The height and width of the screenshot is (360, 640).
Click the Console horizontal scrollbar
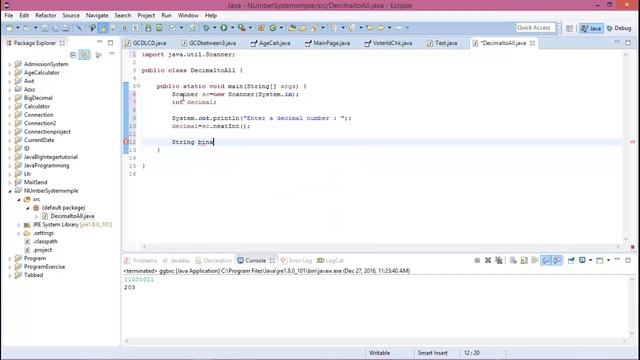coord(375,341)
